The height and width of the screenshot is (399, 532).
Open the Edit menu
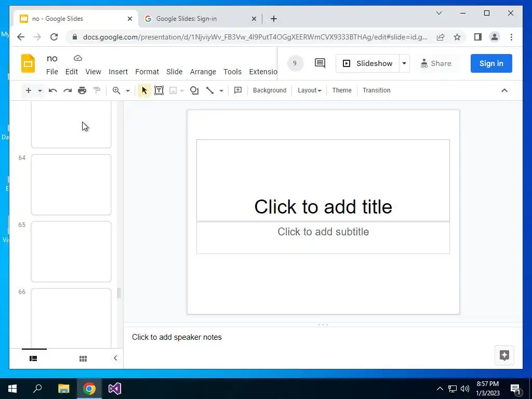click(x=72, y=72)
